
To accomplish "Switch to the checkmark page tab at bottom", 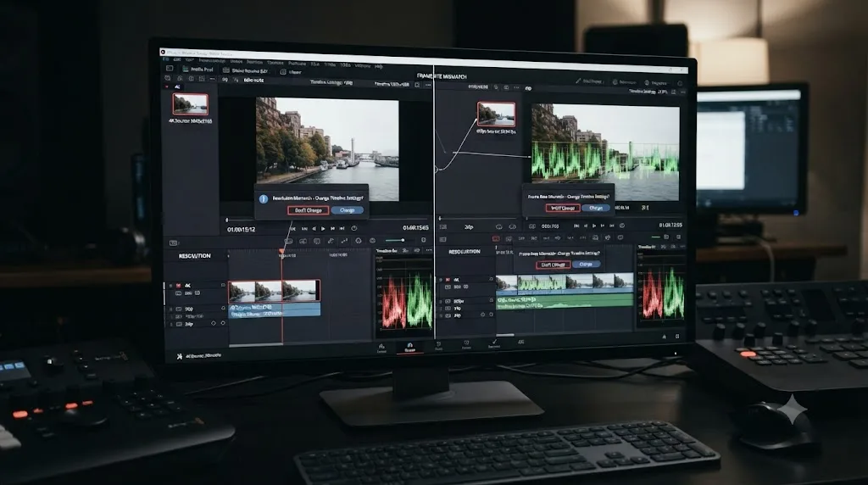I will [x=494, y=343].
